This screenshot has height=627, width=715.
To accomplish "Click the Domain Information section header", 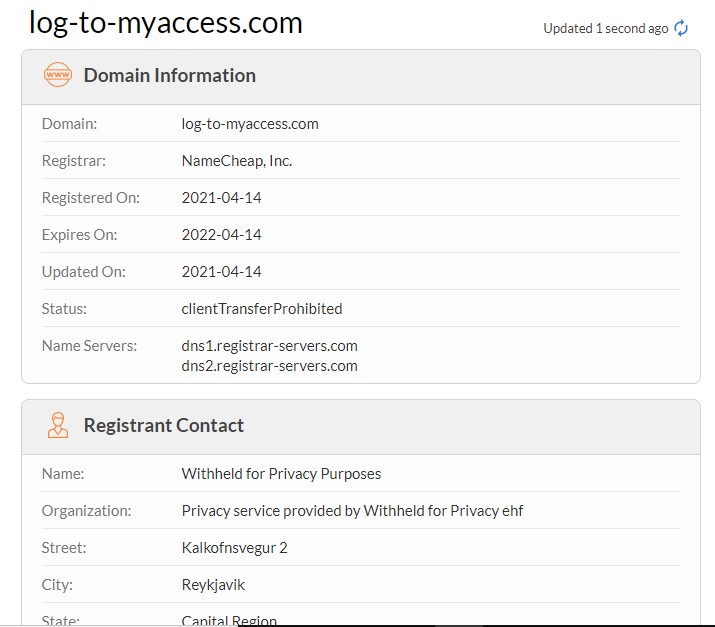I will tap(169, 75).
